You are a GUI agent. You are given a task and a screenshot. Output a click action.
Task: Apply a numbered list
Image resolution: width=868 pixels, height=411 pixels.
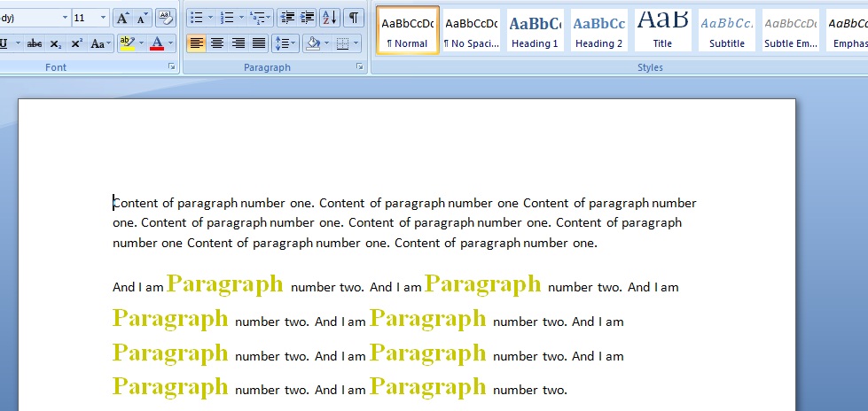pyautogui.click(x=227, y=19)
